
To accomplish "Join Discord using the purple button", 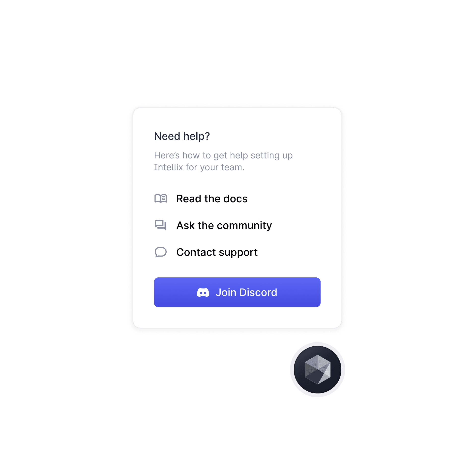I will coord(237,292).
